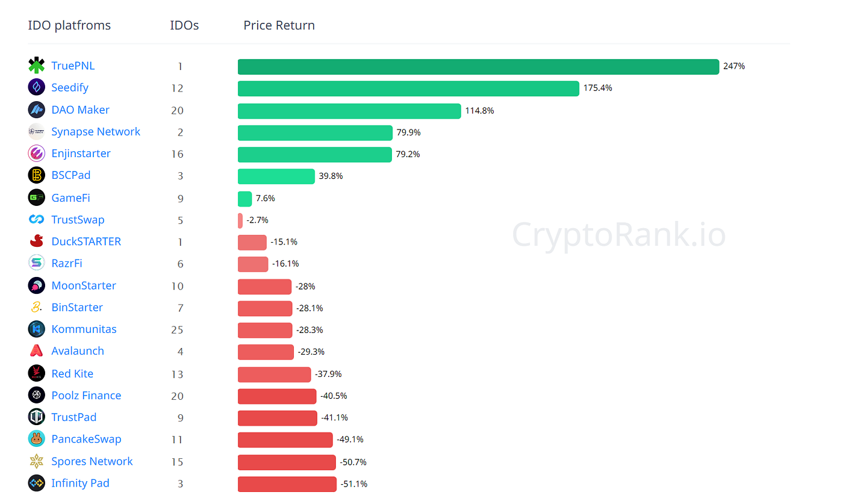The image size is (843, 504).
Task: Click the DuckSTARTER red duck icon
Action: coord(37,241)
